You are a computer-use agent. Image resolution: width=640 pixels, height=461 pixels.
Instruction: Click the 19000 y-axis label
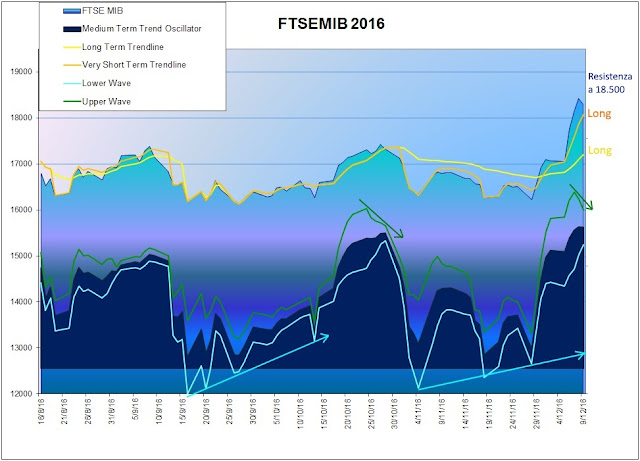[22, 72]
